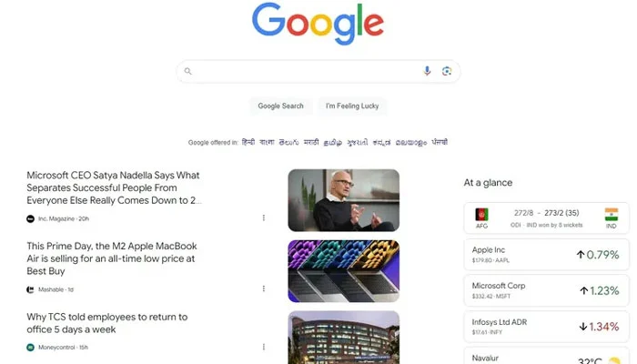Switch Google language to Tamil

(333, 143)
